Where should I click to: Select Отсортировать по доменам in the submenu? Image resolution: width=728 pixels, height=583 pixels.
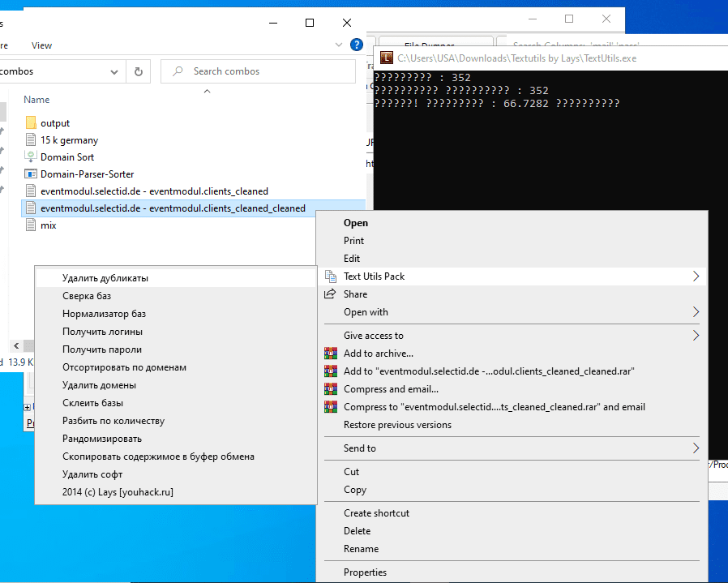124,367
